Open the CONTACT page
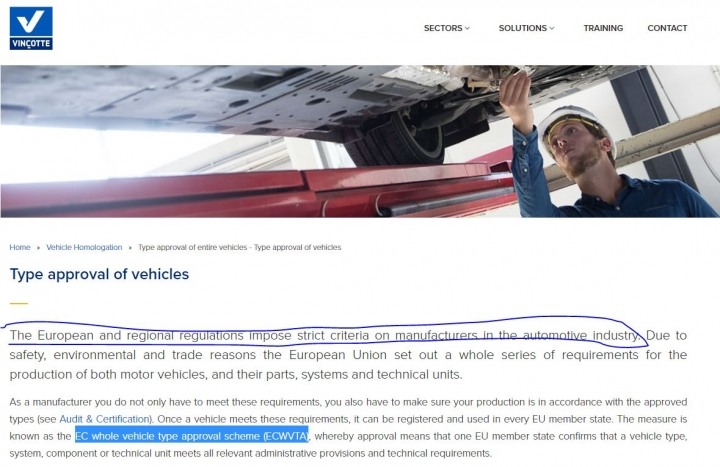The width and height of the screenshot is (720, 467). coord(667,28)
